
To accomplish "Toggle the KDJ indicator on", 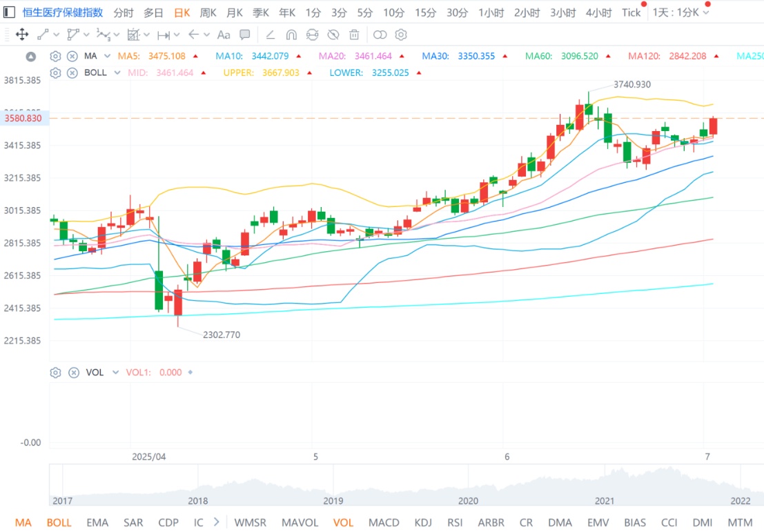I will point(423,522).
